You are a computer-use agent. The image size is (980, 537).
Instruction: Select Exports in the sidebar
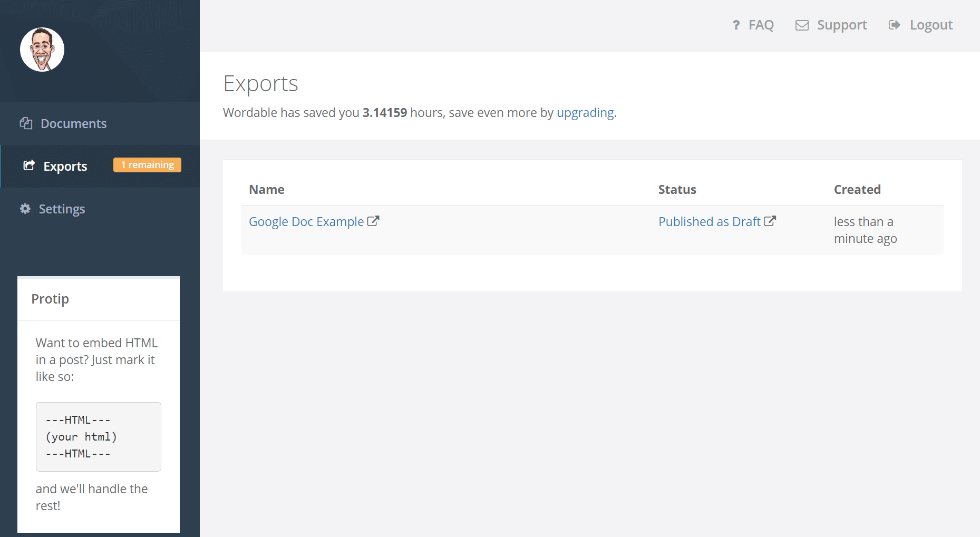(x=65, y=166)
